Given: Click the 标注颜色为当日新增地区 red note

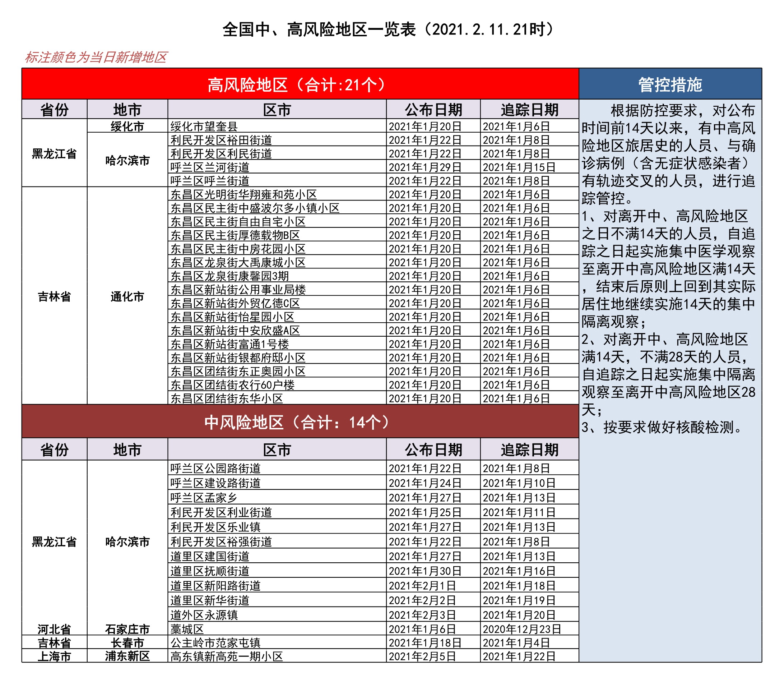Looking at the screenshot, I should pyautogui.click(x=96, y=57).
